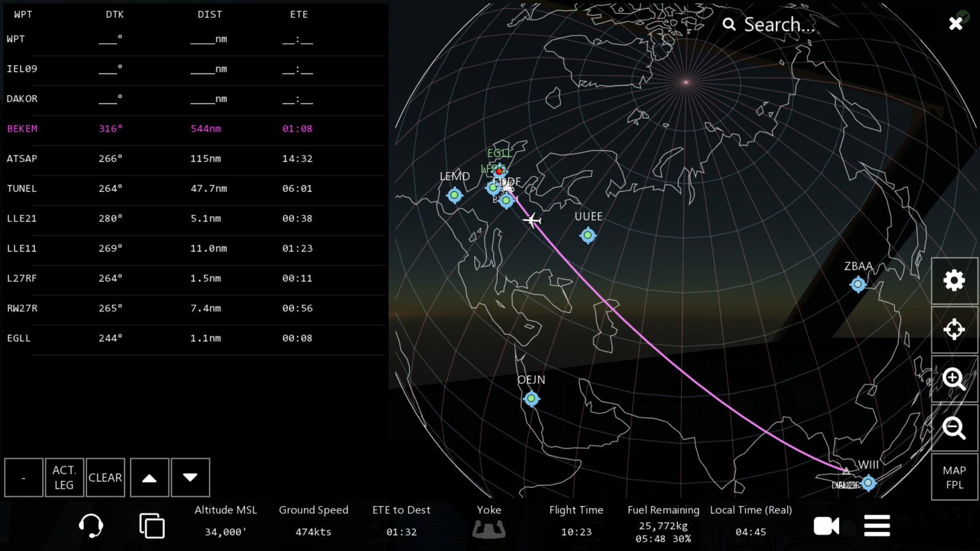Open the camera view icon
Screen dimensions: 980x551
(x=826, y=525)
